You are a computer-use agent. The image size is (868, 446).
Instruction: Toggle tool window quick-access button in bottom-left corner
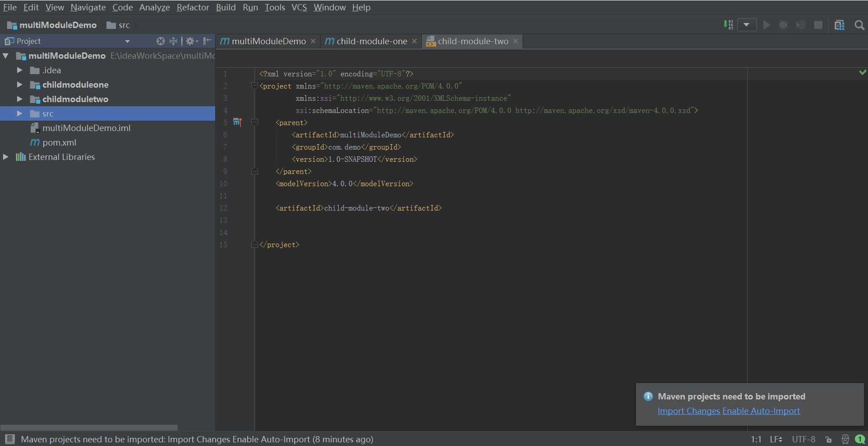tap(10, 439)
